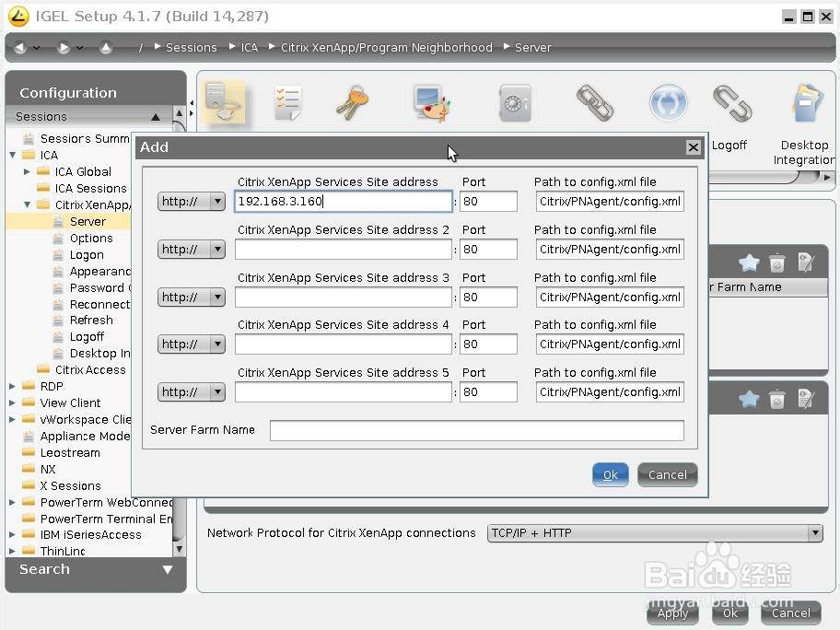Select Refresh in the configuration tree
The height and width of the screenshot is (630, 840).
click(91, 321)
